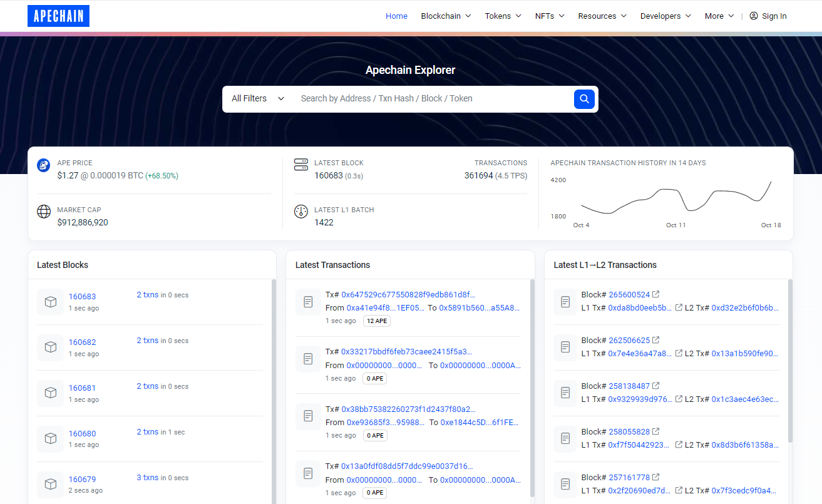Click the APECHAIN logo
This screenshot has width=822, height=504.
(x=58, y=16)
